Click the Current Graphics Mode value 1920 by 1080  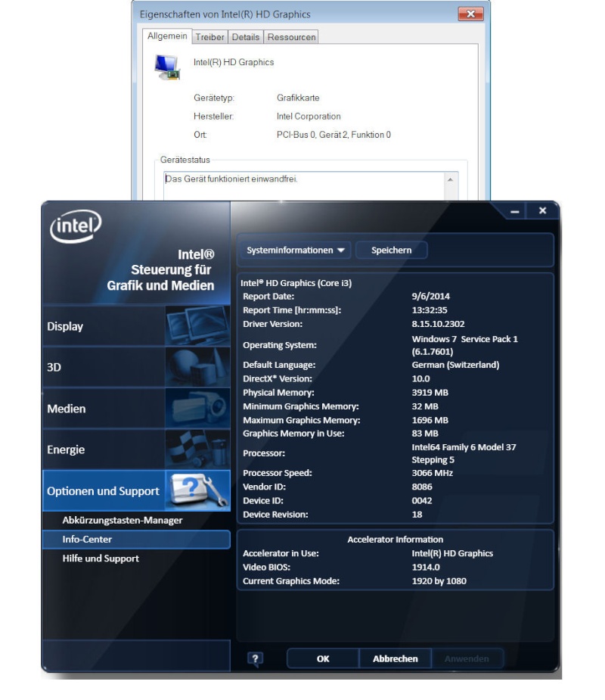439,580
